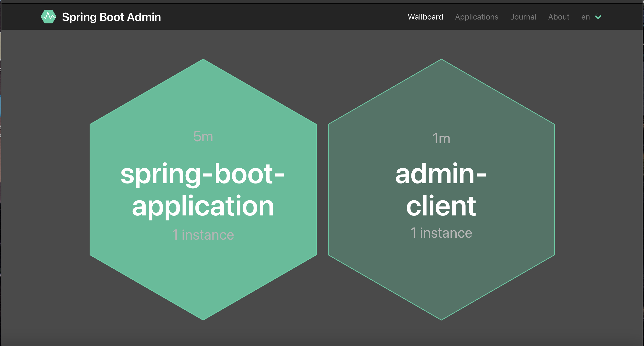644x346 pixels.
Task: Open the Applications menu item
Action: tap(476, 17)
